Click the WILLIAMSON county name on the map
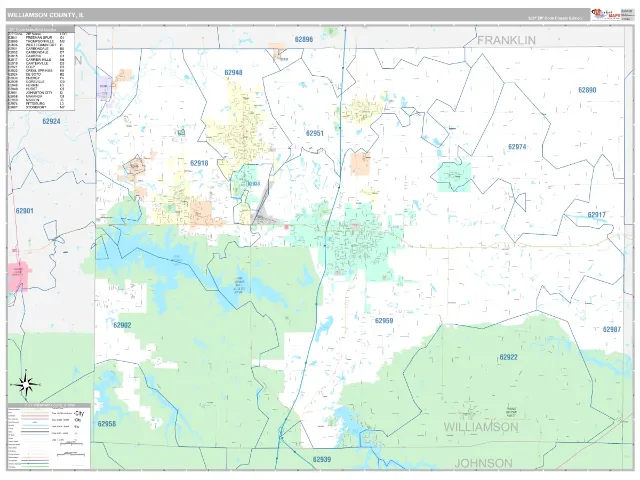The width and height of the screenshot is (640, 480). tap(481, 427)
